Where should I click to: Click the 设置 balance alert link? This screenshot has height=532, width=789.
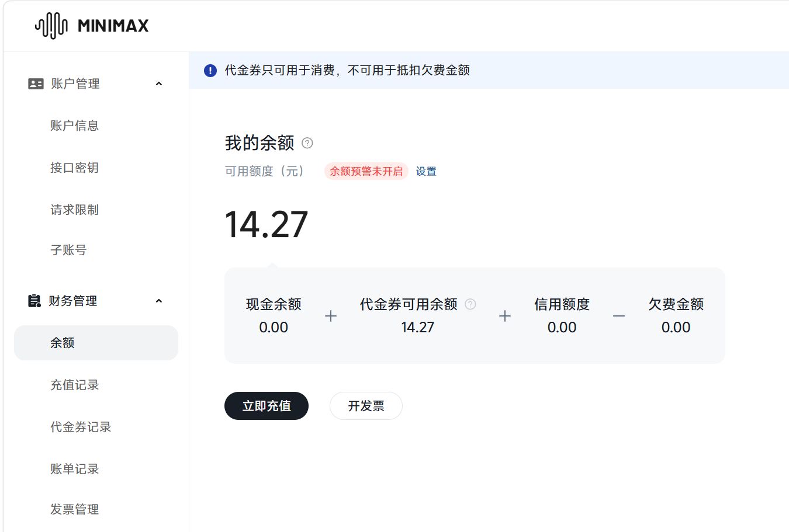(426, 172)
